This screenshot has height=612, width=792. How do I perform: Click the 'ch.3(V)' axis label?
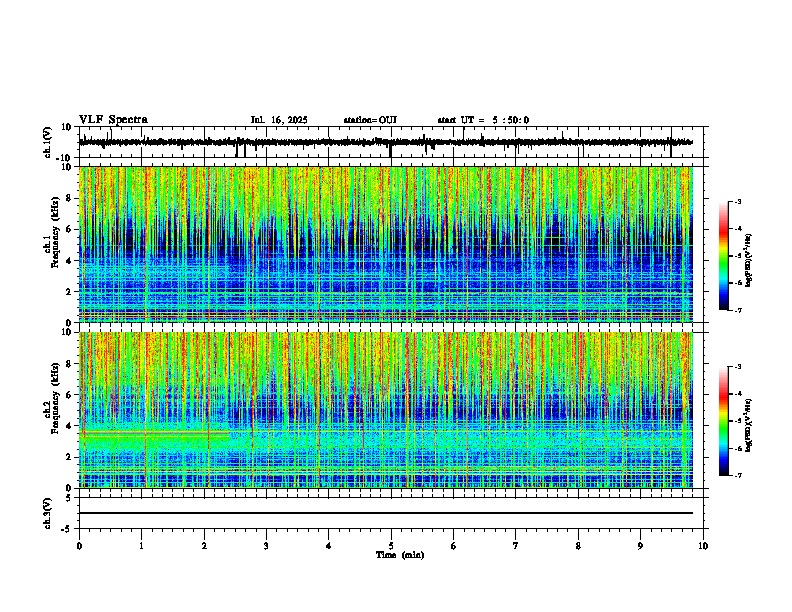click(48, 513)
